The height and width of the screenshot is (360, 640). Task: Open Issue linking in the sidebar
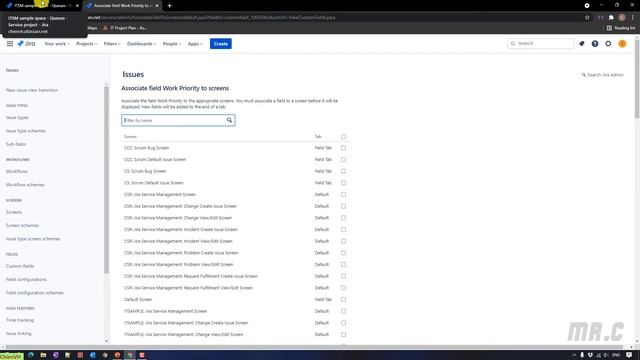click(18, 333)
